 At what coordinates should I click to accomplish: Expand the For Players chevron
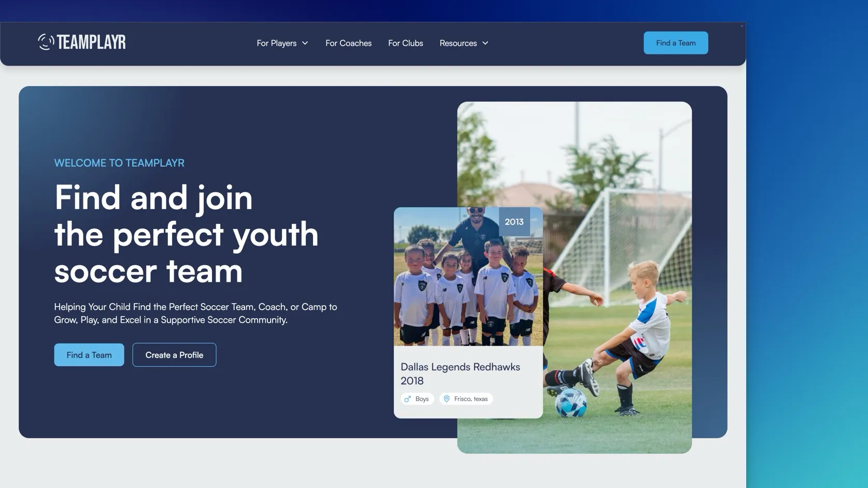(x=305, y=43)
